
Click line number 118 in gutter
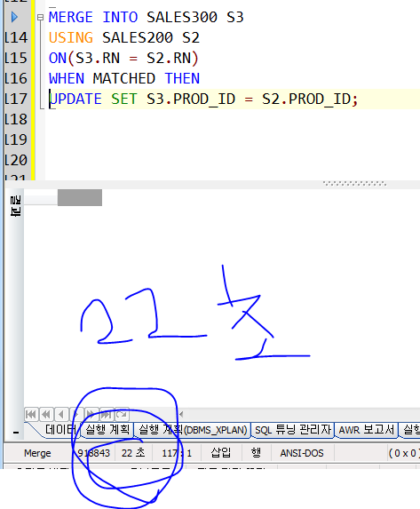[16, 119]
